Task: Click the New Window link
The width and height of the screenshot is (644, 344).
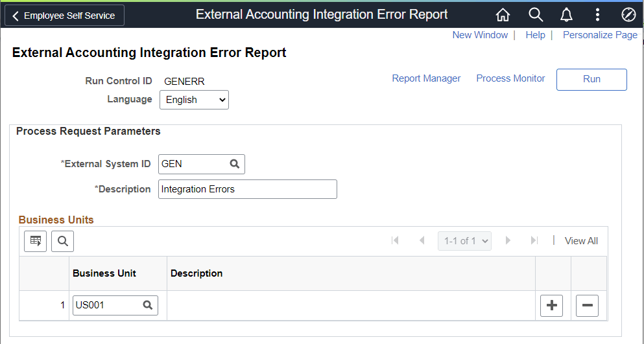Action: tap(480, 35)
